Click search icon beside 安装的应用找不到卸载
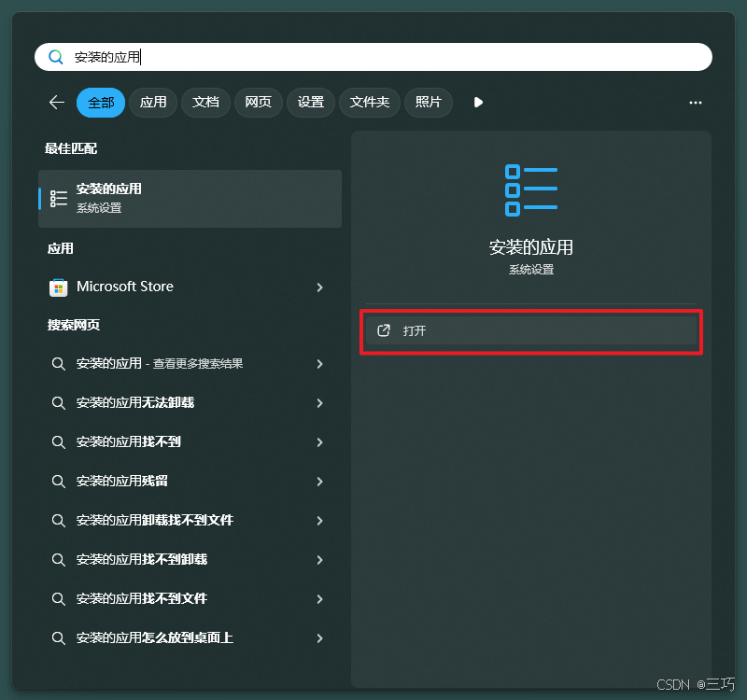 [x=58, y=559]
